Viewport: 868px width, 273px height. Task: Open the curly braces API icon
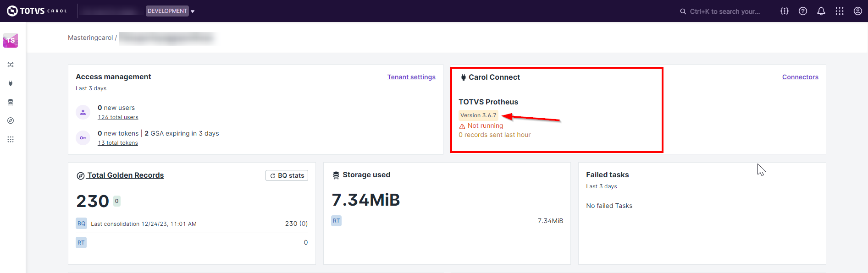785,11
